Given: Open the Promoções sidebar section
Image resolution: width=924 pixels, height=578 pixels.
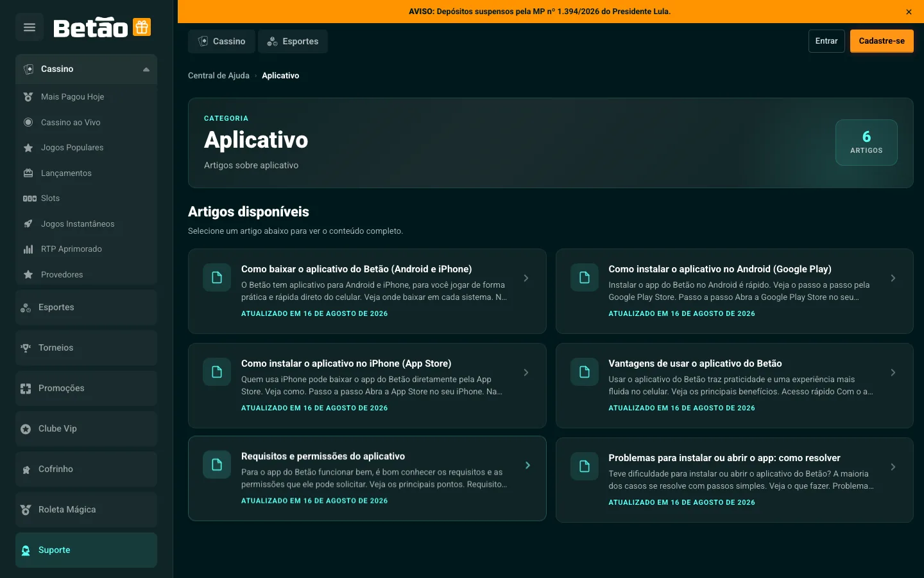Looking at the screenshot, I should pyautogui.click(x=86, y=389).
